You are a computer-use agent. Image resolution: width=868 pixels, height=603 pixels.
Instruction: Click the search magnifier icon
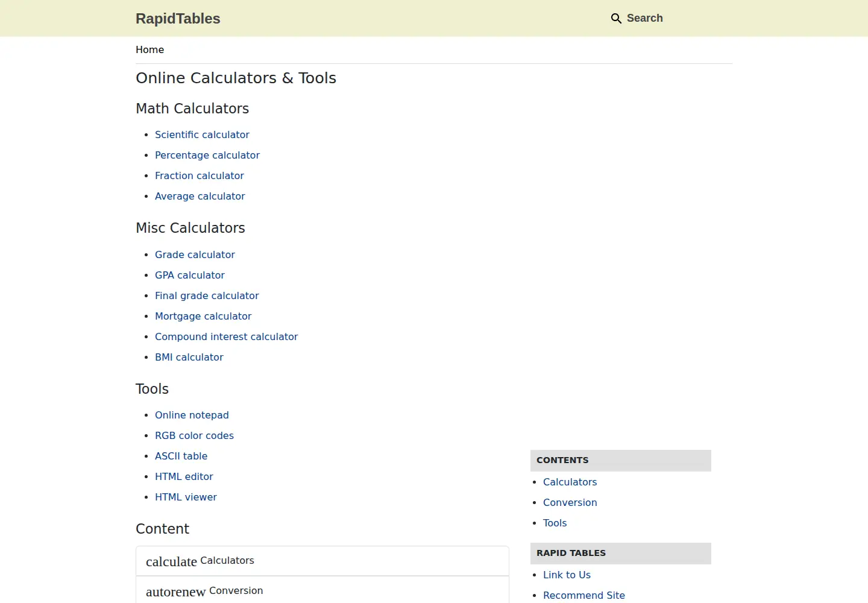click(616, 19)
